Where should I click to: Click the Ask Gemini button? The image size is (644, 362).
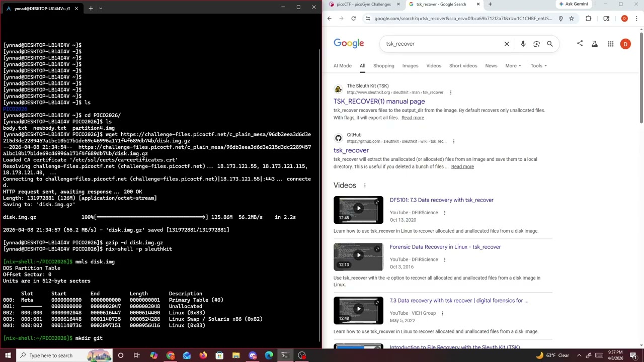[573, 4]
